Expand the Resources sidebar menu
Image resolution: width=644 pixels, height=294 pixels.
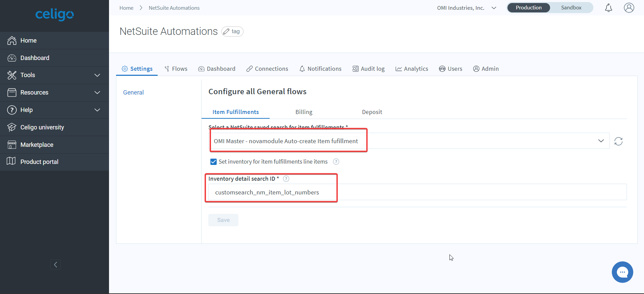pos(54,93)
